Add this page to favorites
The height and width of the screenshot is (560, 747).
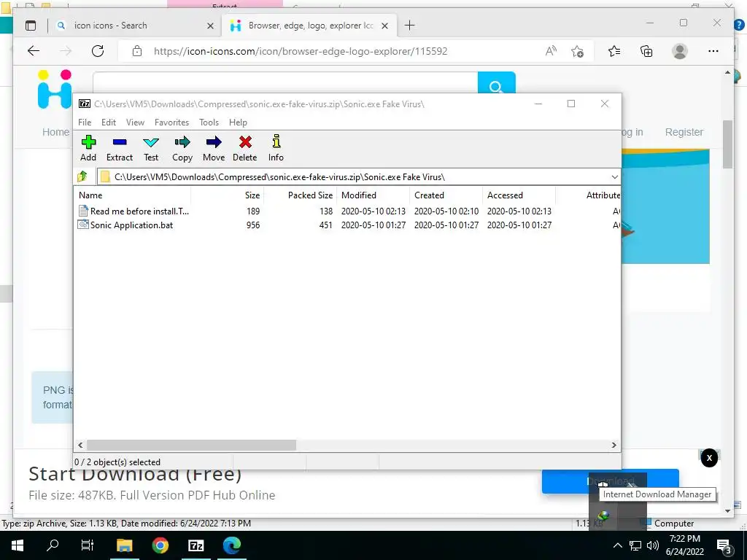577,51
